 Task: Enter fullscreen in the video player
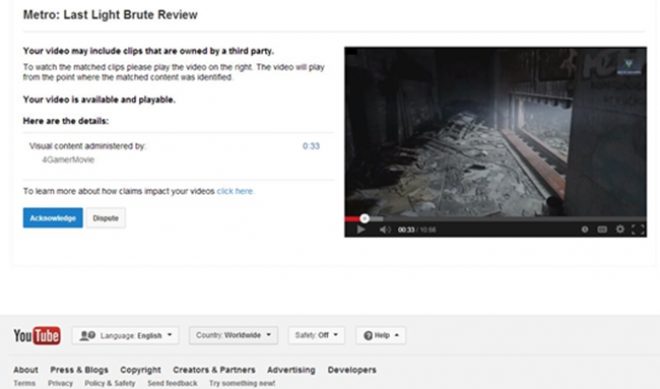[x=638, y=229]
